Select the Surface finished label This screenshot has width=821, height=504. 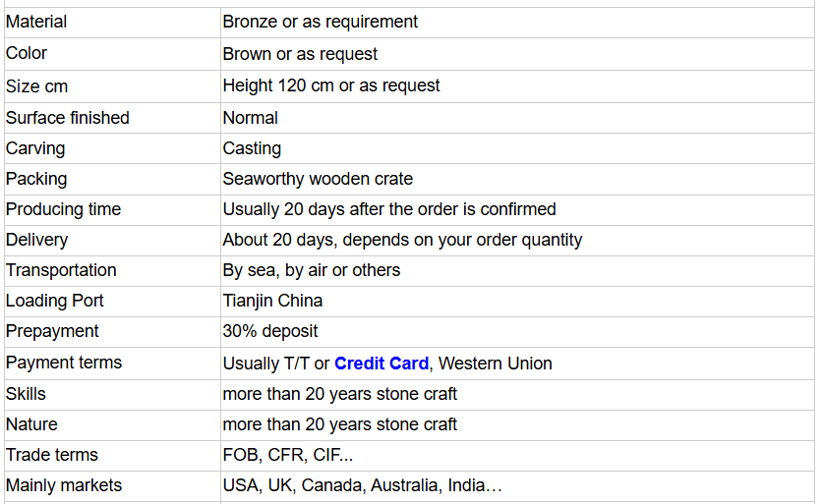68,118
